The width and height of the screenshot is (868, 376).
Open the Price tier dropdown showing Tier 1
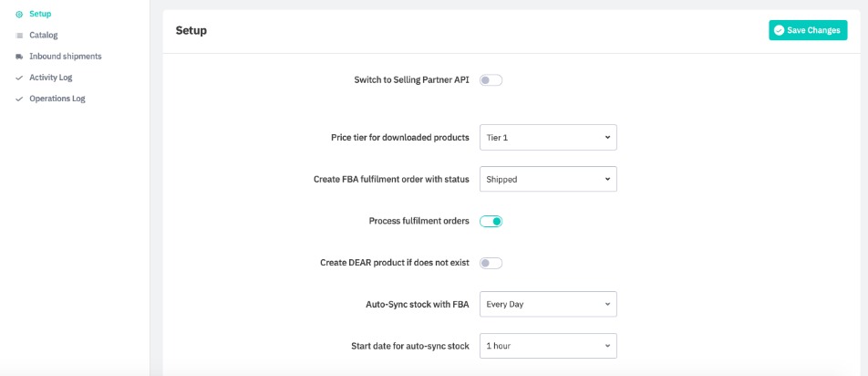click(548, 137)
